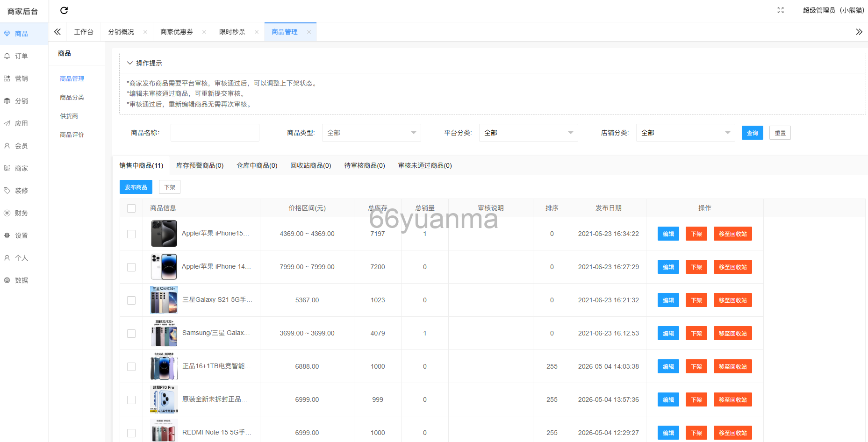Toggle the select-all checkbox in table header
Image resolution: width=868 pixels, height=442 pixels.
[x=131, y=208]
